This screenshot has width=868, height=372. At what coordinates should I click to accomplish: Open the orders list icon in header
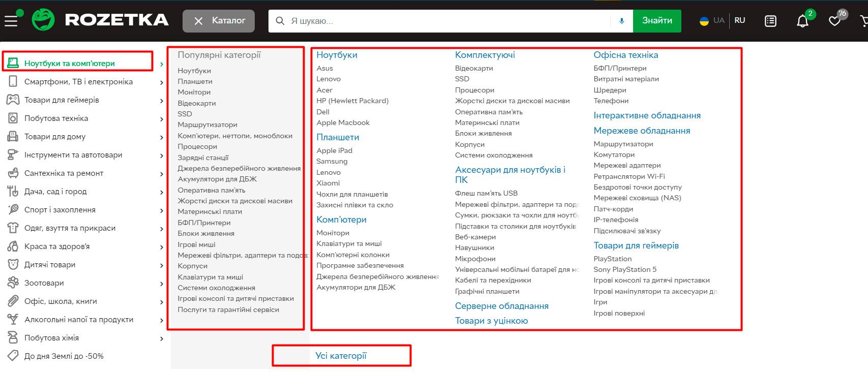coord(770,21)
